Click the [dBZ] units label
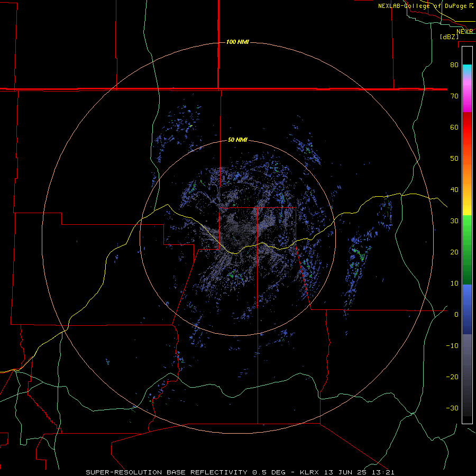Screen dimensions: 476x476 (449, 36)
